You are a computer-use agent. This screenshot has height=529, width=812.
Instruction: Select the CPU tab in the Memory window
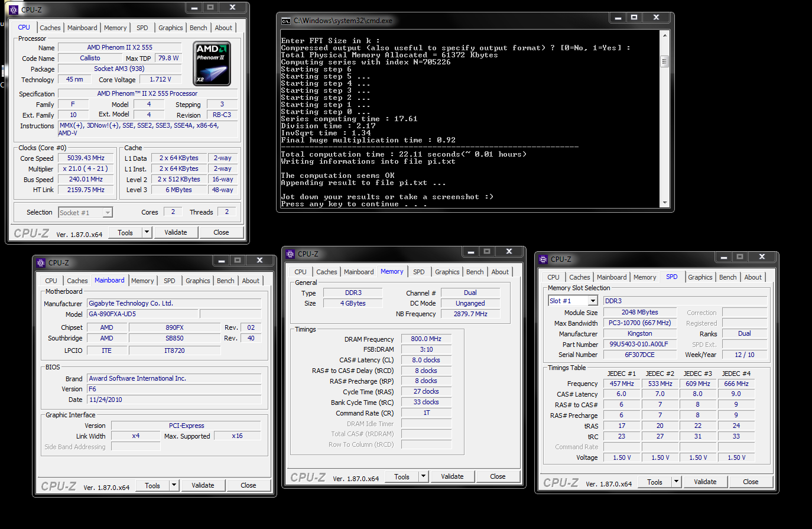tap(300, 272)
